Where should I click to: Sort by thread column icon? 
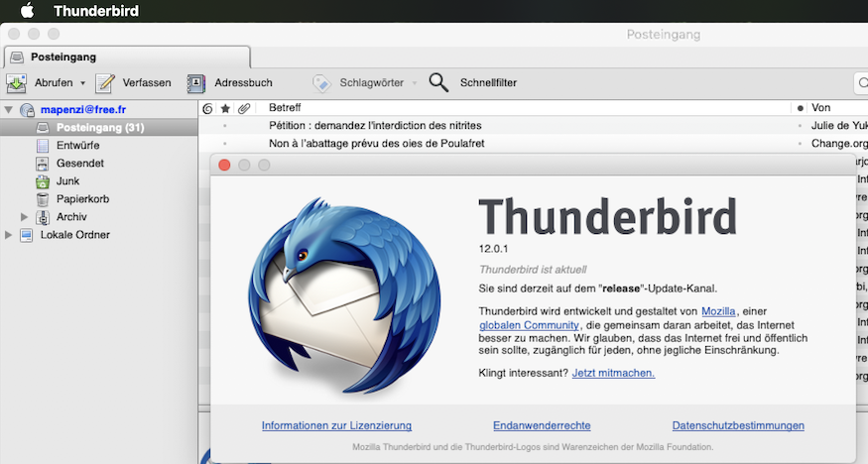pyautogui.click(x=207, y=108)
